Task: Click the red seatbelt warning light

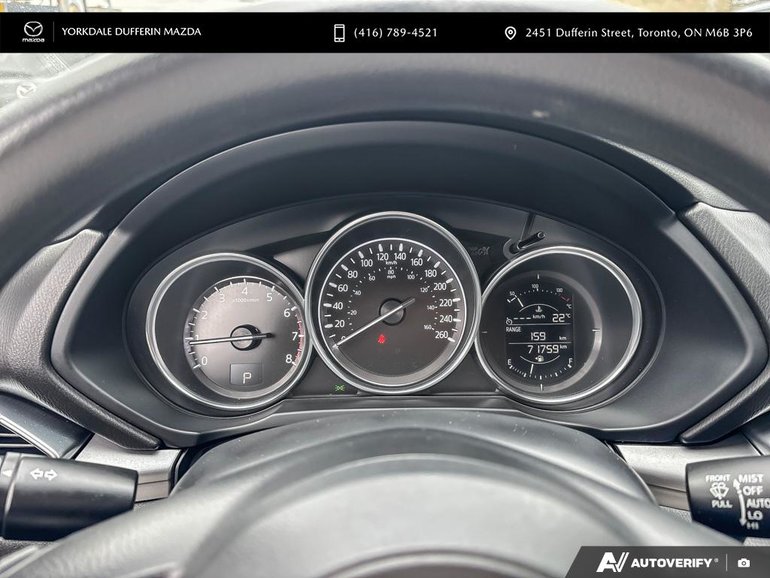Action: (380, 342)
